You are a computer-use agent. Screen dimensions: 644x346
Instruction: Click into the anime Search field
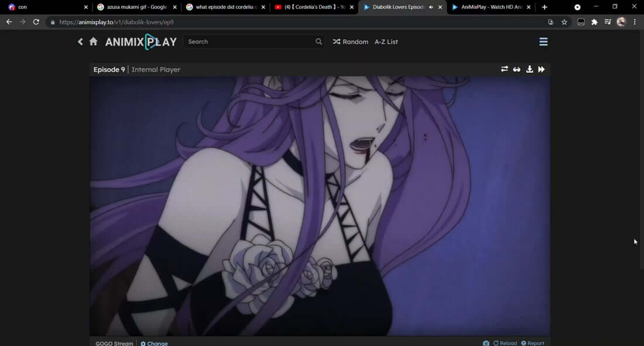(249, 42)
